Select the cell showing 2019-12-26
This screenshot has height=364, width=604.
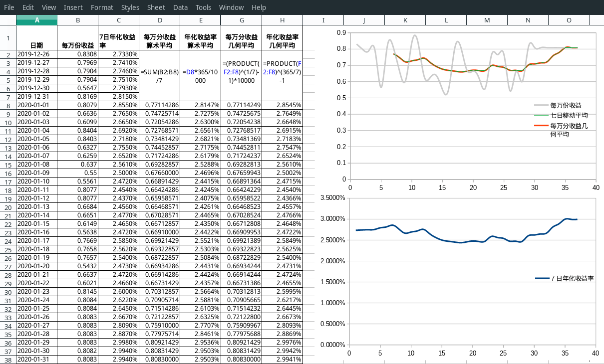coord(37,54)
